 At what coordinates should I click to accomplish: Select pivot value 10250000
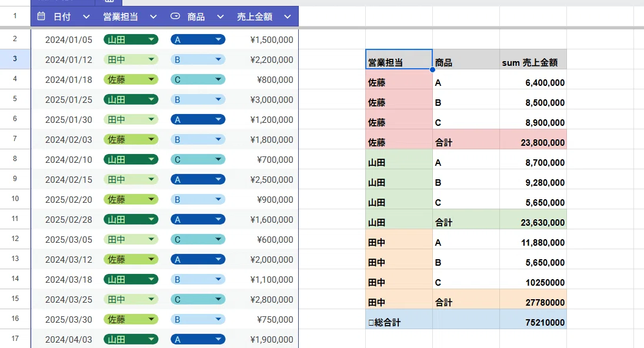tap(533, 279)
